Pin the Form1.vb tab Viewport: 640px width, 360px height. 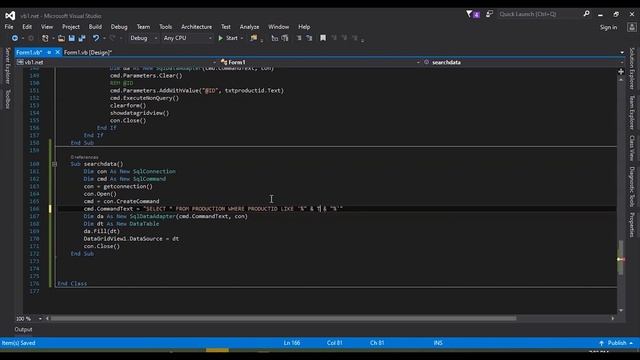pyautogui.click(x=49, y=52)
